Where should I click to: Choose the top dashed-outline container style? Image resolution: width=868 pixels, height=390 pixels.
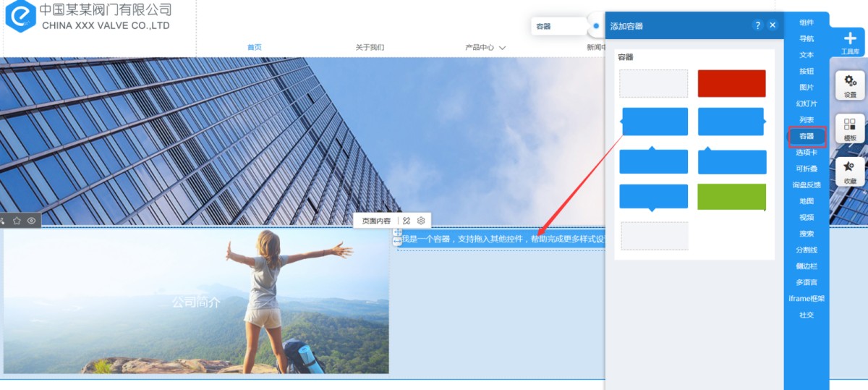click(653, 83)
